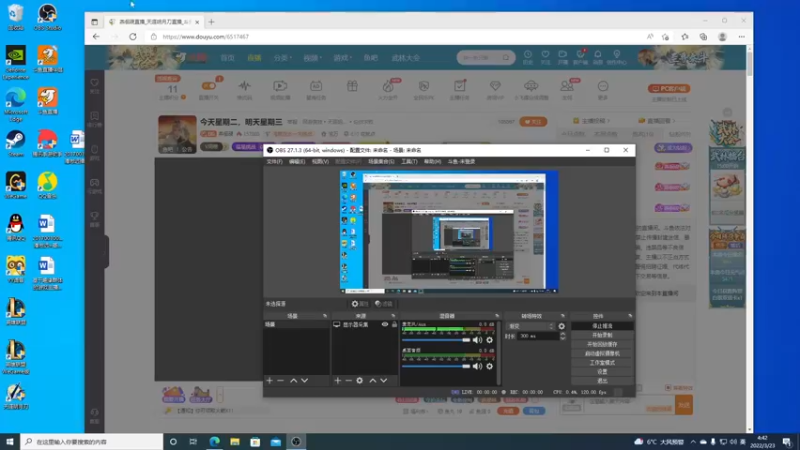Image resolution: width=800 pixels, height=450 pixels.
Task: Select the display capture source row
Action: pos(365,324)
